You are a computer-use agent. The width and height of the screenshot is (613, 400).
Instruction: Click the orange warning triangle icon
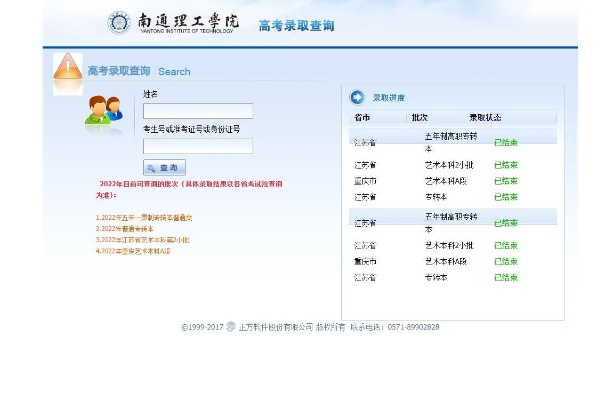(x=68, y=67)
